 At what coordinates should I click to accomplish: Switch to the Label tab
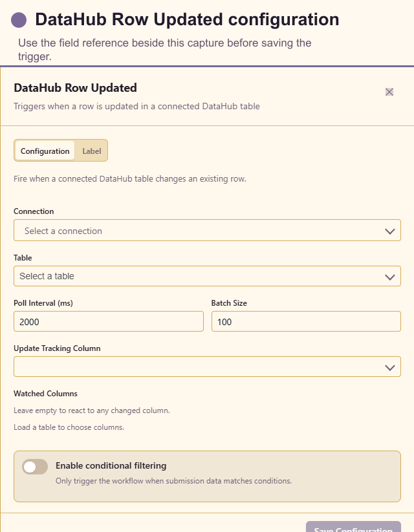pos(92,151)
